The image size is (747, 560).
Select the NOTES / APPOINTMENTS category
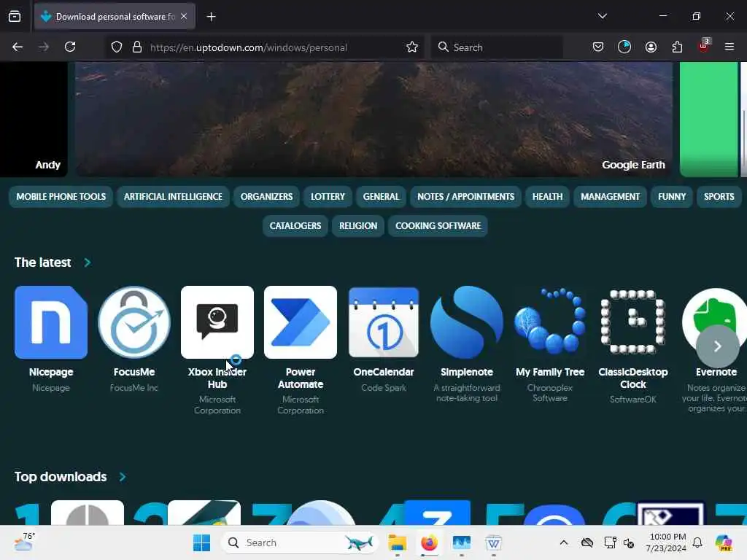point(466,197)
